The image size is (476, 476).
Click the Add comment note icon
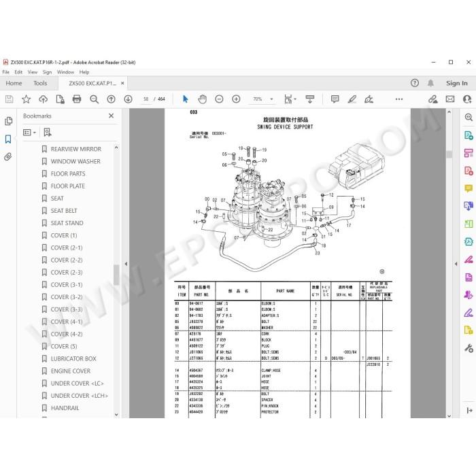[x=335, y=99]
